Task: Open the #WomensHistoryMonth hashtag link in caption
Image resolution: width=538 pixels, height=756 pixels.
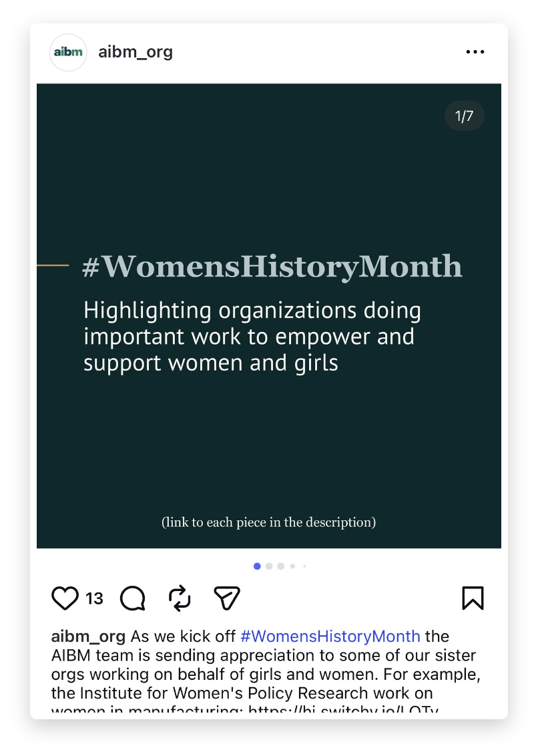Action: point(330,636)
